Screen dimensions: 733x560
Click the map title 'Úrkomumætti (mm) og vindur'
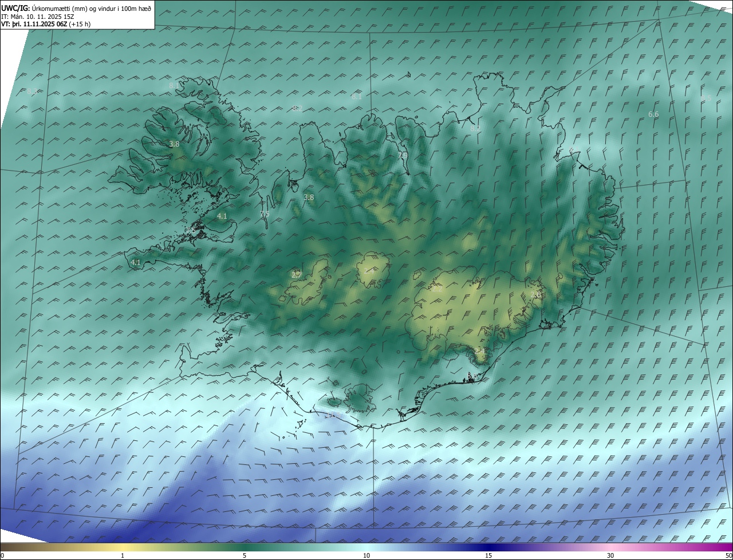point(74,8)
